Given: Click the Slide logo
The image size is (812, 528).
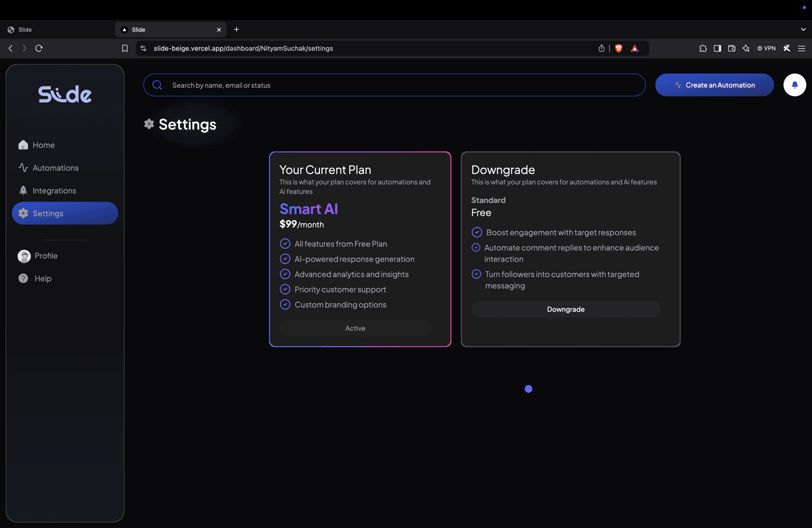Looking at the screenshot, I should tap(64, 94).
